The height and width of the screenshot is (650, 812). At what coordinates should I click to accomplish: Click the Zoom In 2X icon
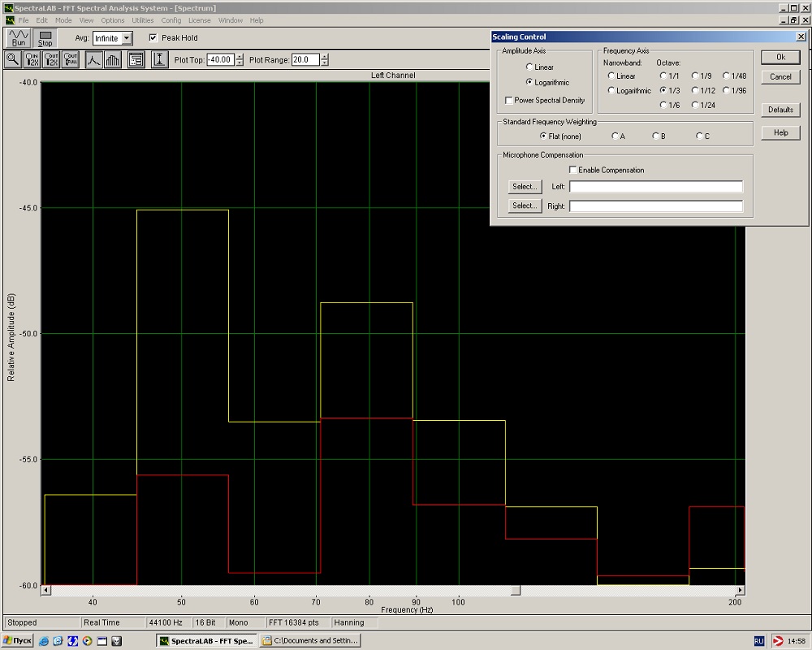click(32, 59)
